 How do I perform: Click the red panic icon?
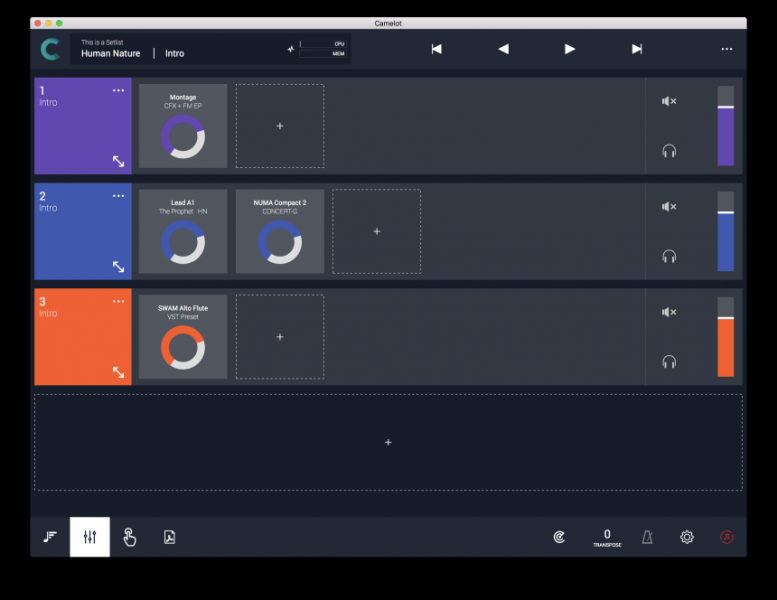point(726,537)
